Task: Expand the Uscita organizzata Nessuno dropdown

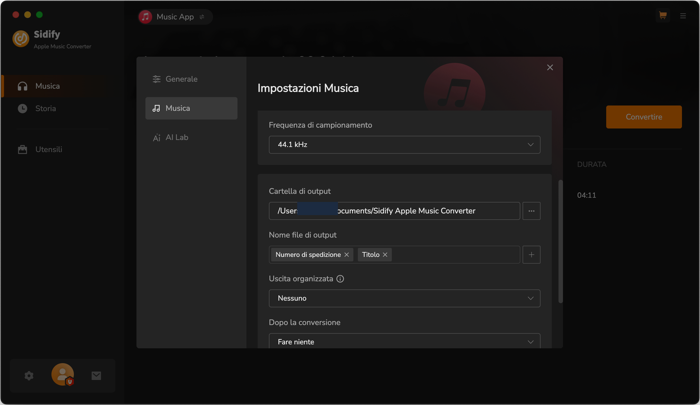Action: (x=404, y=298)
